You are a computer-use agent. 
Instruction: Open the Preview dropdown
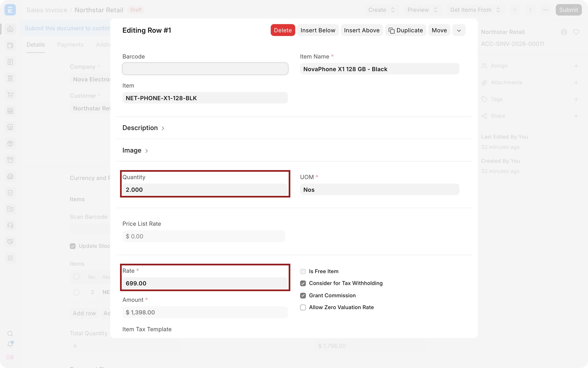tap(423, 10)
